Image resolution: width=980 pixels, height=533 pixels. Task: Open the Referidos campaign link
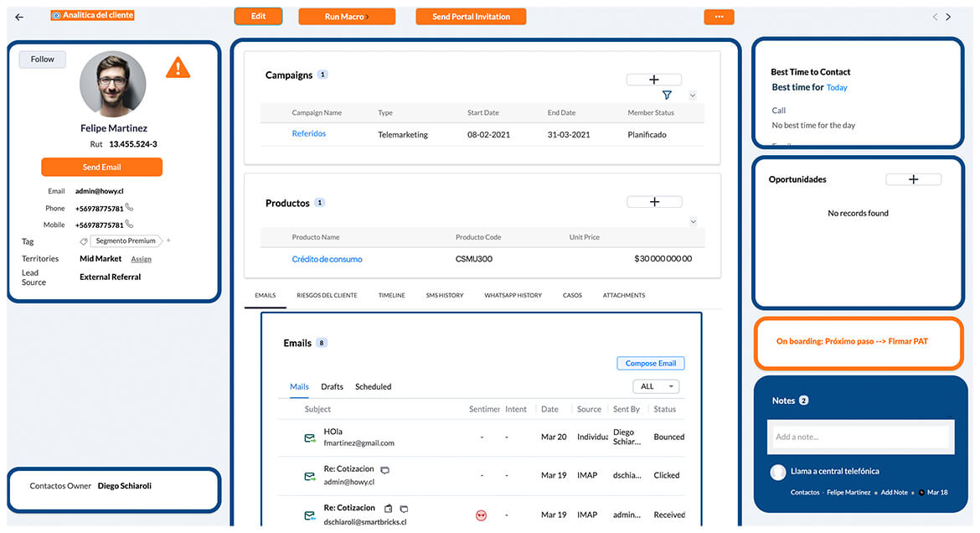(x=309, y=134)
